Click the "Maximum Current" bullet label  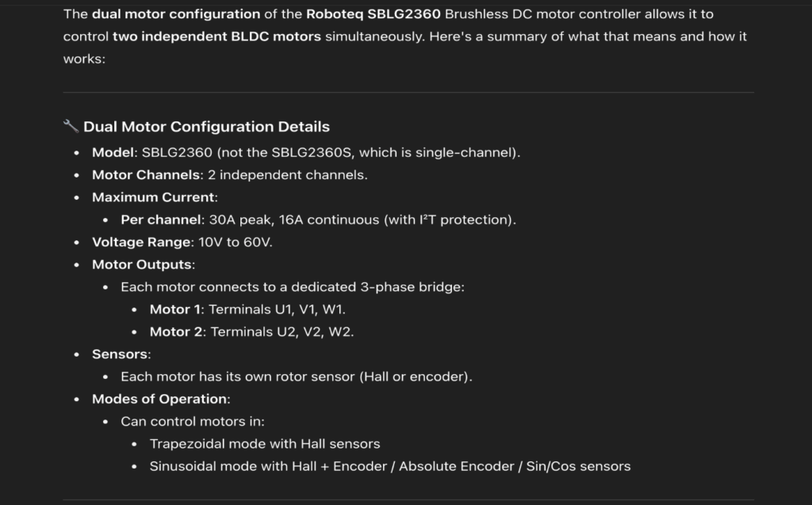[x=153, y=197]
